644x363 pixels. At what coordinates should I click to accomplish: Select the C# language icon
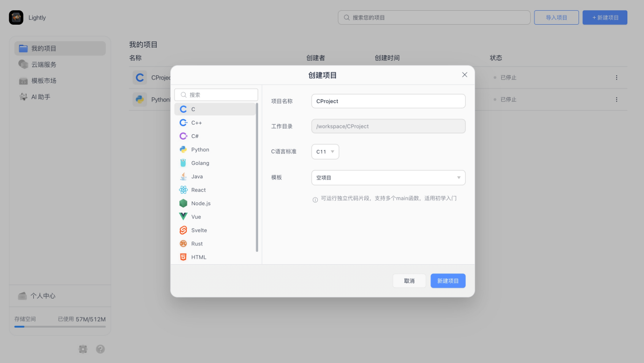(184, 136)
